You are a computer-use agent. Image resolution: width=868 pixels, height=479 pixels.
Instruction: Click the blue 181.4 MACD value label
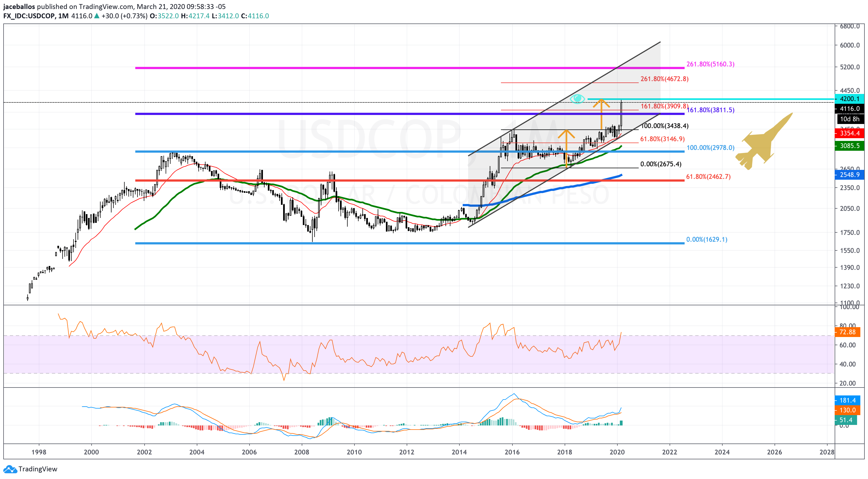(x=847, y=400)
